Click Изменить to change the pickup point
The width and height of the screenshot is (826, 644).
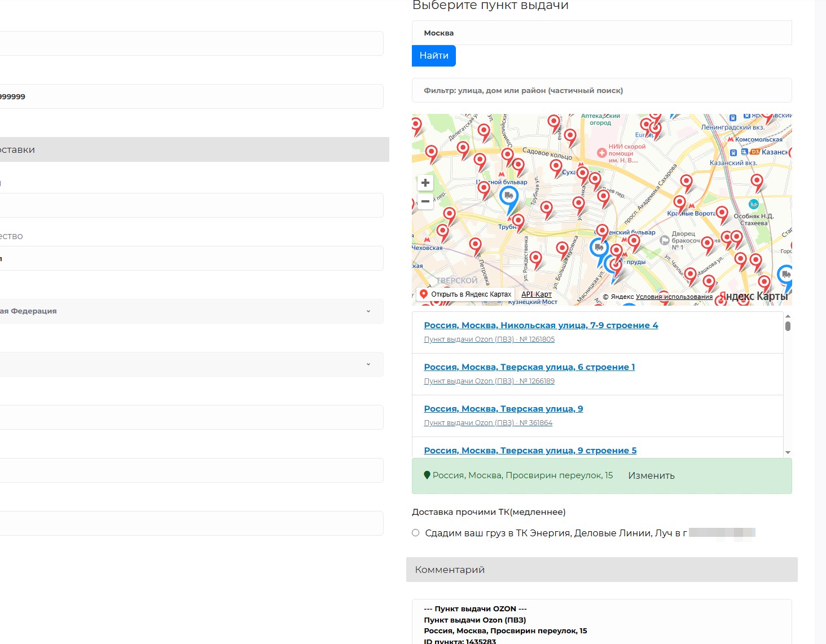tap(652, 476)
